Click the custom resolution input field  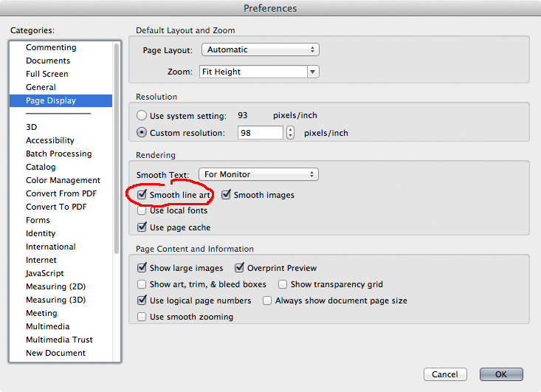tap(261, 133)
